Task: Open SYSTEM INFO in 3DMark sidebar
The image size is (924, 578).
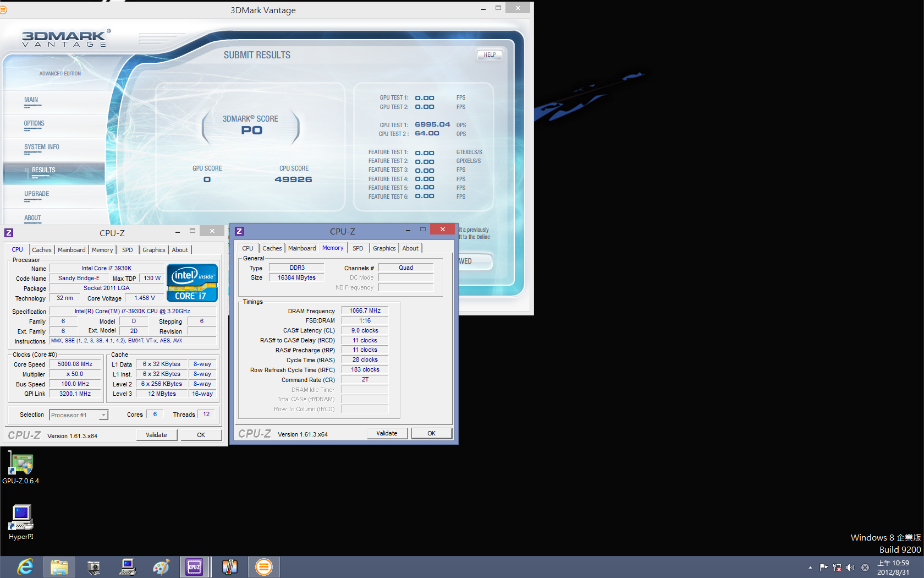Action: tap(42, 148)
